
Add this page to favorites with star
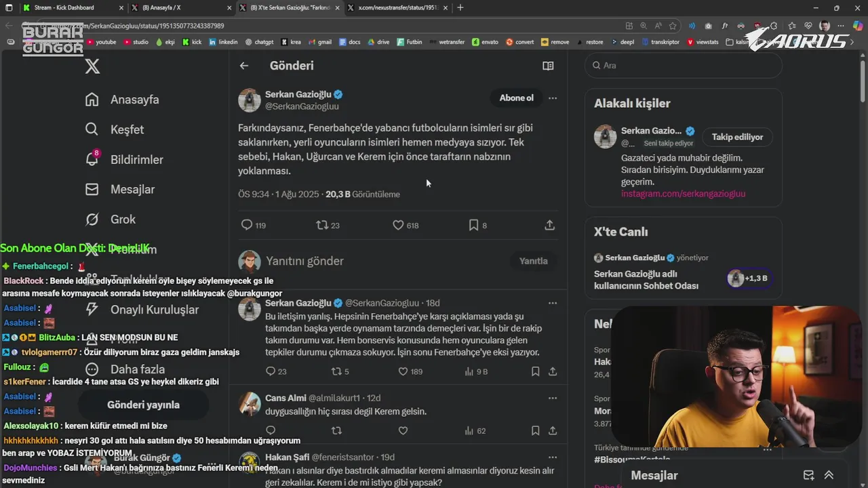[x=673, y=26]
